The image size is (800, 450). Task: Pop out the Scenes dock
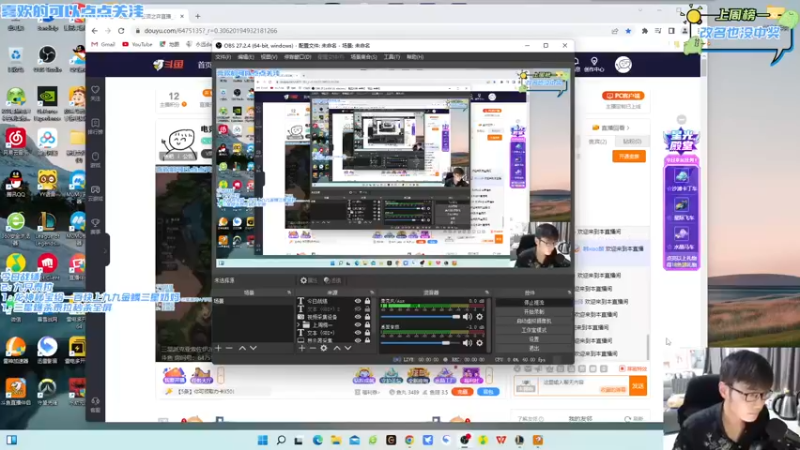[289, 292]
